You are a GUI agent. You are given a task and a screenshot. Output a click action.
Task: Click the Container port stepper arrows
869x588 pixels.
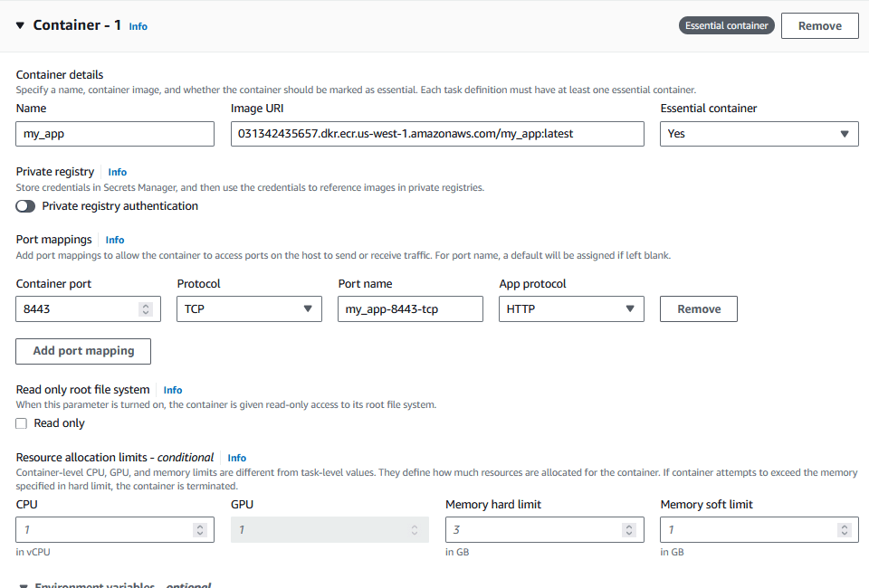click(x=146, y=309)
